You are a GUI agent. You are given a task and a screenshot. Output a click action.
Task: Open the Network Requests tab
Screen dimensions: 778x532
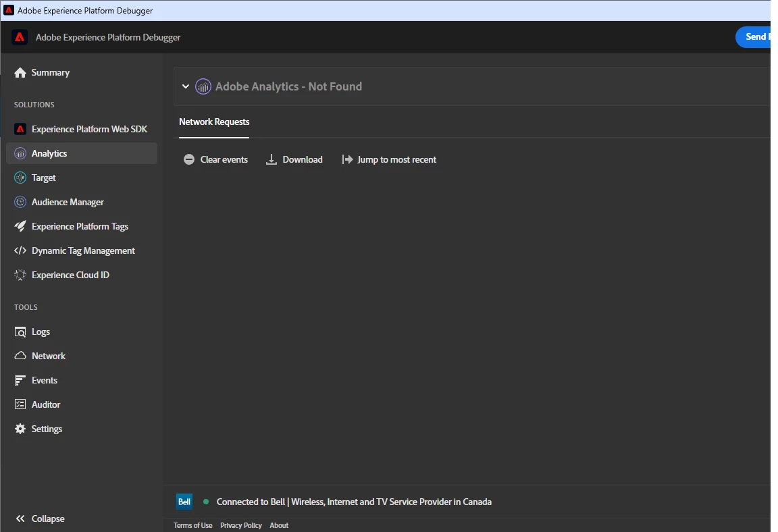coord(214,122)
